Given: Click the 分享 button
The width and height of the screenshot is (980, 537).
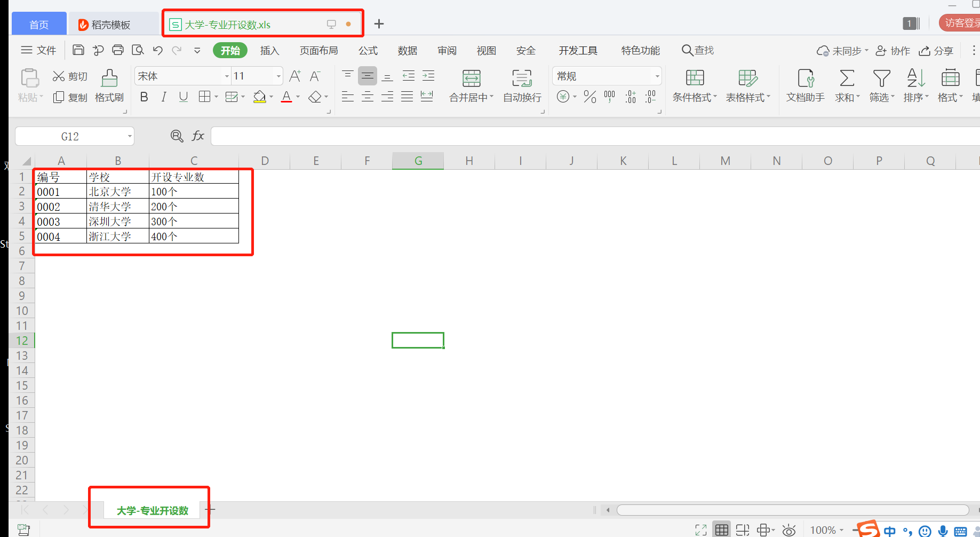Looking at the screenshot, I should 936,51.
